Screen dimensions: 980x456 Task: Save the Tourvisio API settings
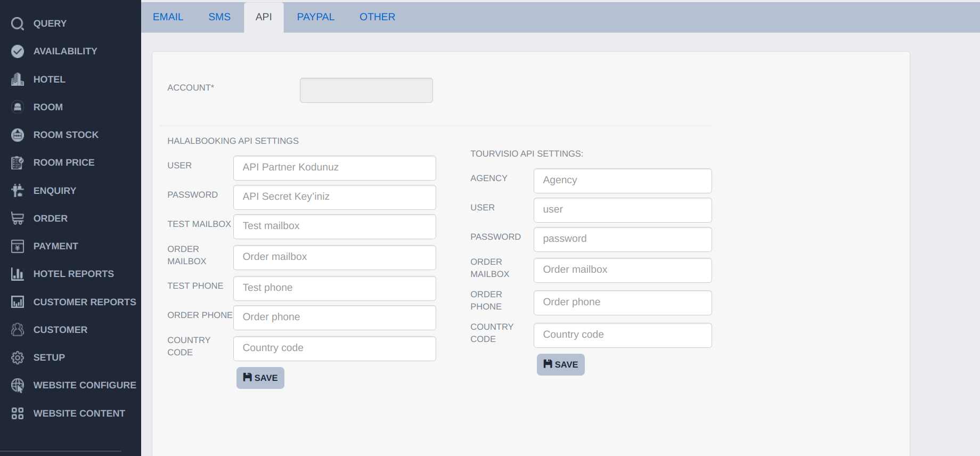point(561,364)
